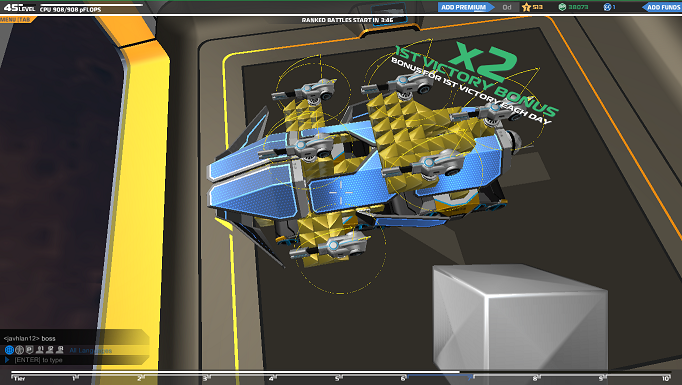Select the blue globe global chat channel icon
This screenshot has width=682, height=385.
(9, 350)
